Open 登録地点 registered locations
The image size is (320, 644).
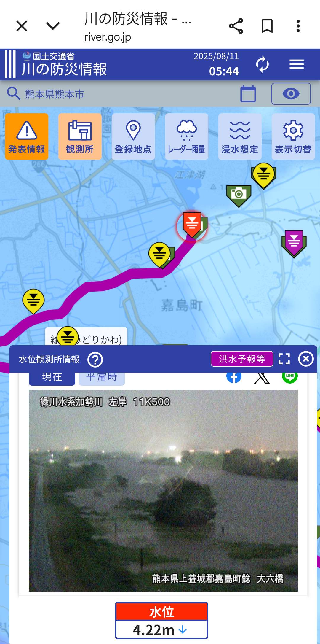[x=133, y=137]
